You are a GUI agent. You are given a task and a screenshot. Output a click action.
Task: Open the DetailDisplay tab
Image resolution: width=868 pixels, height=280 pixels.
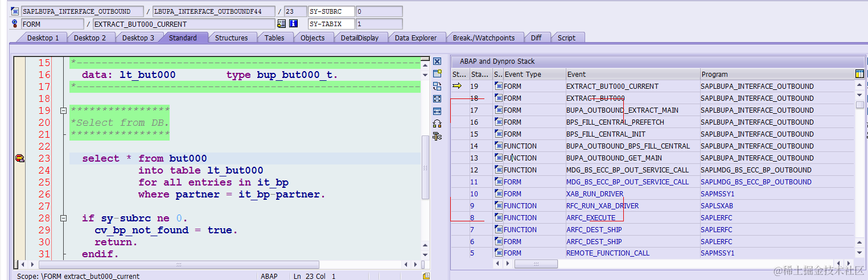click(x=360, y=38)
